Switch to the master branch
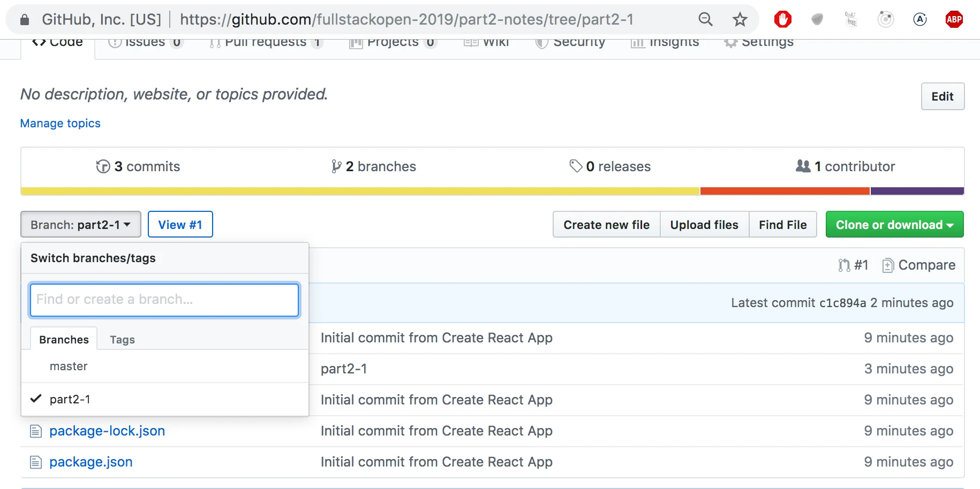Image resolution: width=980 pixels, height=489 pixels. (165, 366)
